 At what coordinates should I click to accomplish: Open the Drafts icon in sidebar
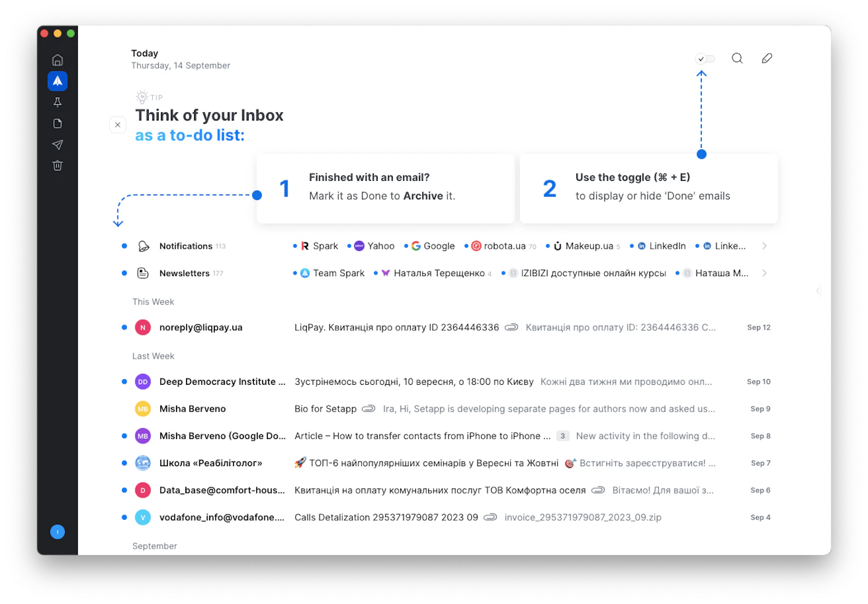(58, 123)
